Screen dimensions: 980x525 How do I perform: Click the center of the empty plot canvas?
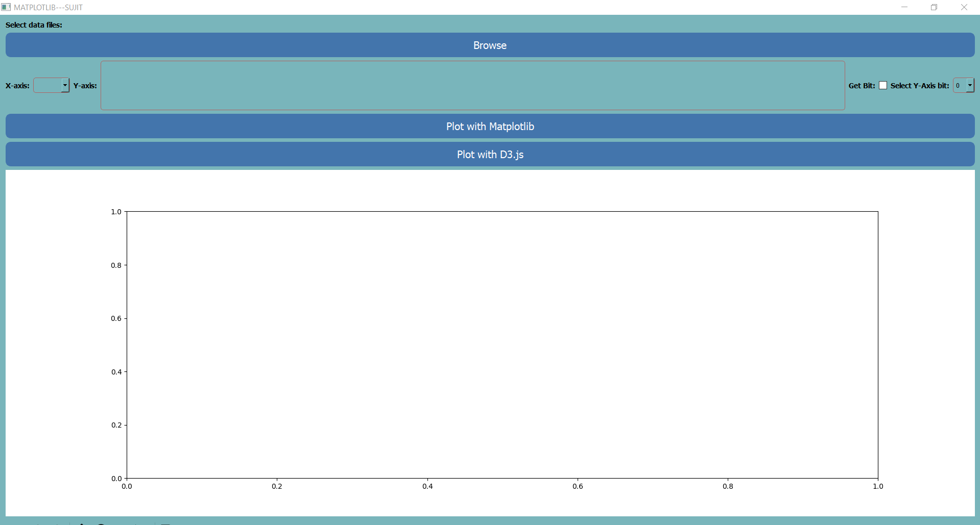(502, 344)
